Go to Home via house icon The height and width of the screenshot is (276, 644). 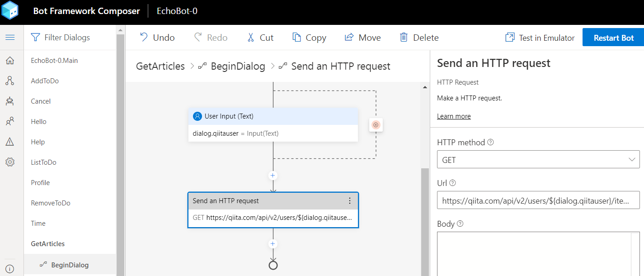click(x=10, y=61)
